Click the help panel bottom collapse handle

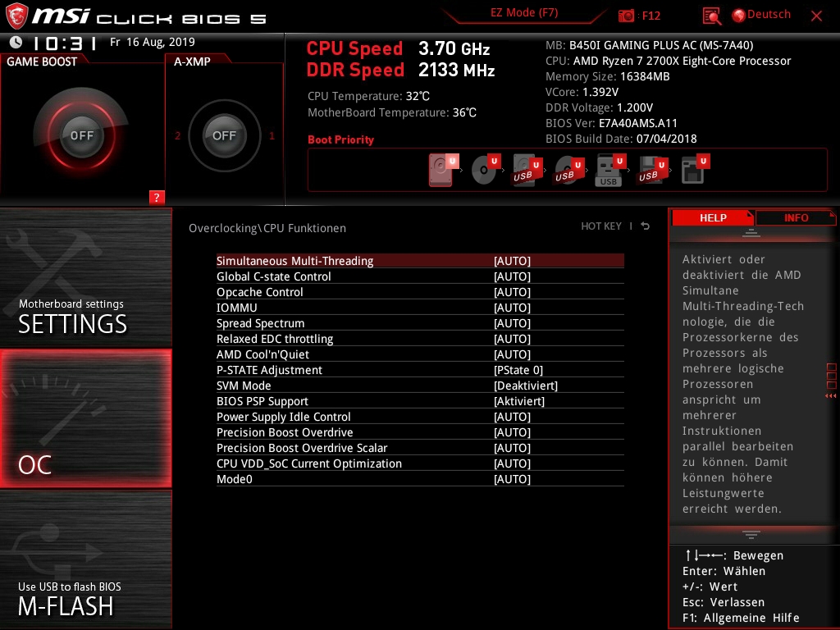pos(751,535)
